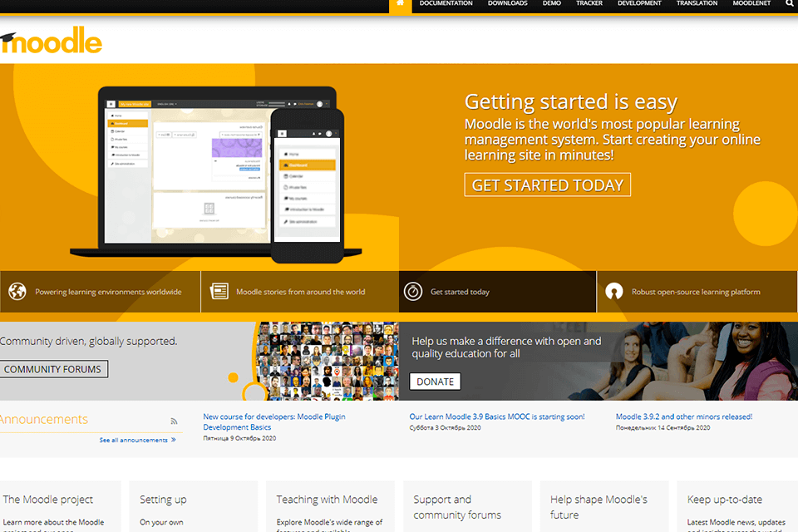Go to MoodleNet from the top bar

[x=751, y=3]
